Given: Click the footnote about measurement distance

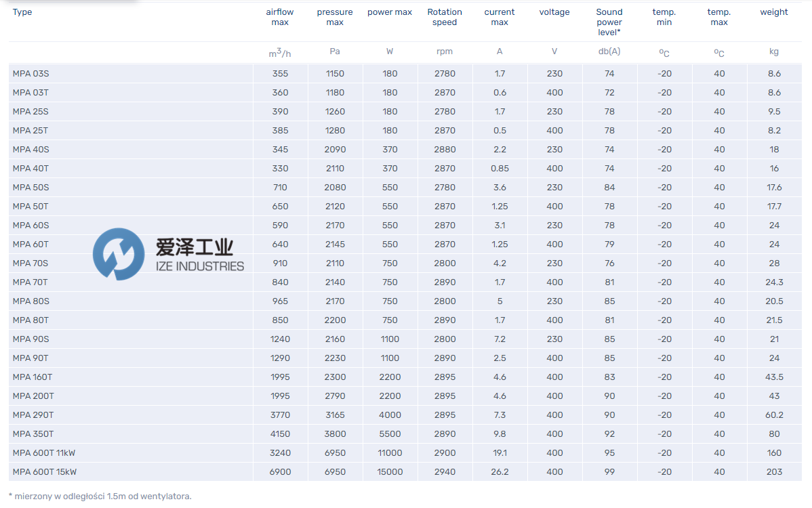Looking at the screenshot, I should (100, 496).
